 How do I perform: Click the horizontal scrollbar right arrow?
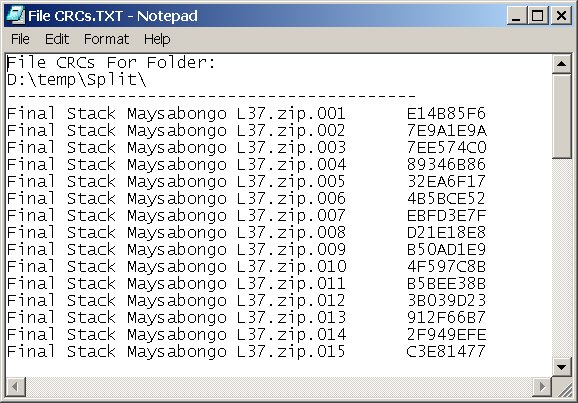[542, 386]
